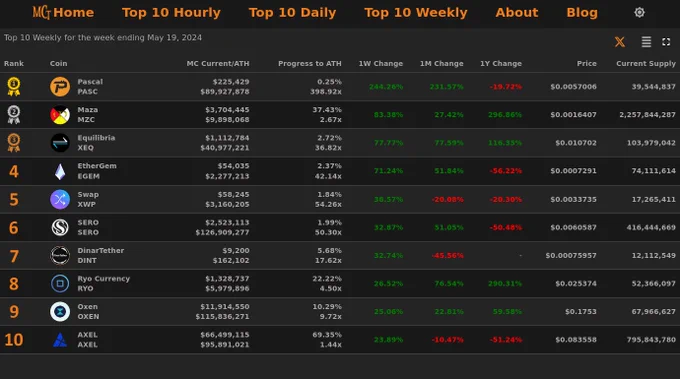Click the fullscreen expand icon
The image size is (680, 379).
click(x=666, y=42)
